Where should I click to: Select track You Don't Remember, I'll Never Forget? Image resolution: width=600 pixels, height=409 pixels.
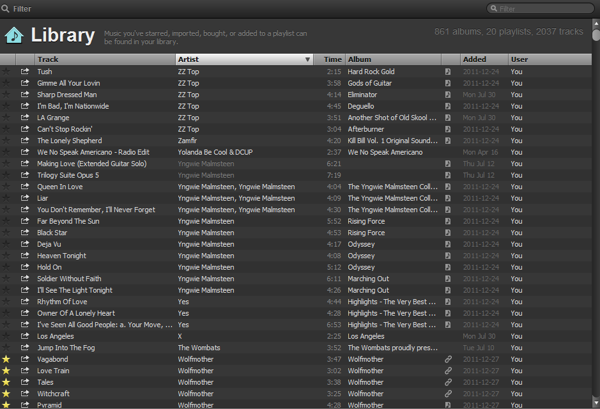pos(96,209)
